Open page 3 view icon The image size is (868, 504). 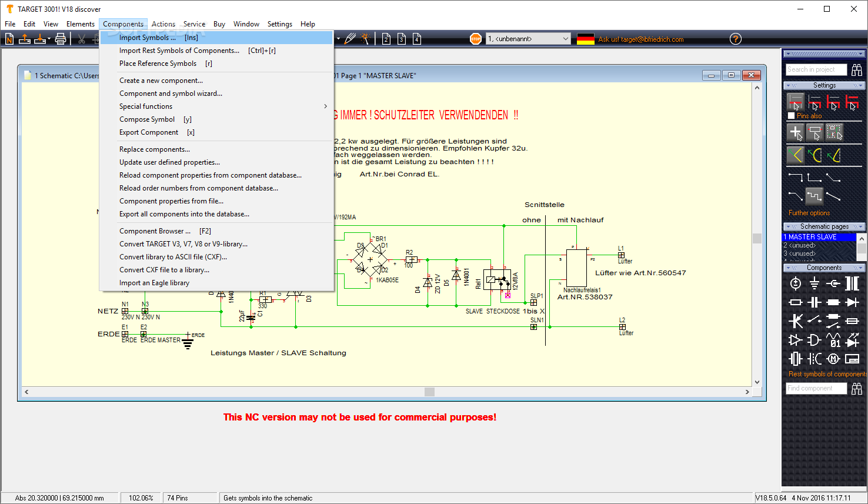402,39
